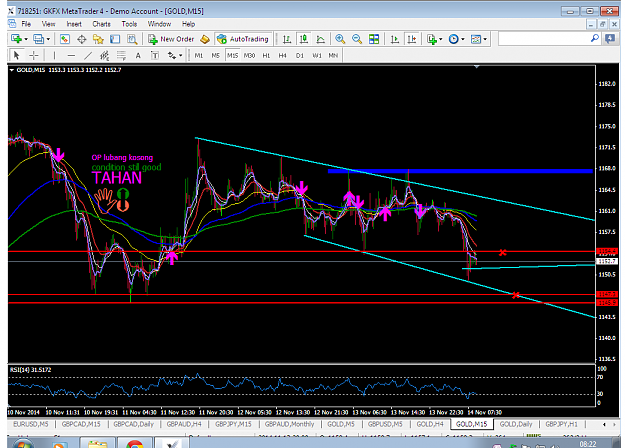Screen dimensions: 625x448
Task: Open the Insert menu
Action: coord(74,24)
